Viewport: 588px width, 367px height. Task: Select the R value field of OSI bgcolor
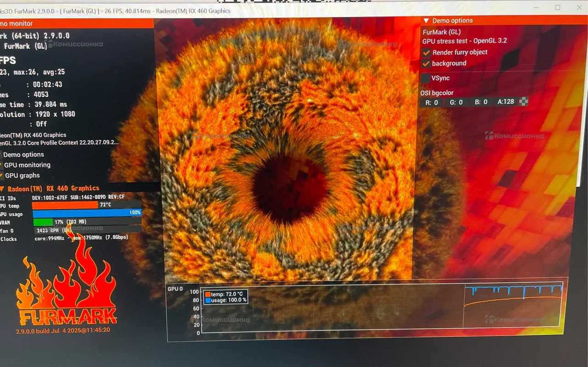[x=432, y=102]
